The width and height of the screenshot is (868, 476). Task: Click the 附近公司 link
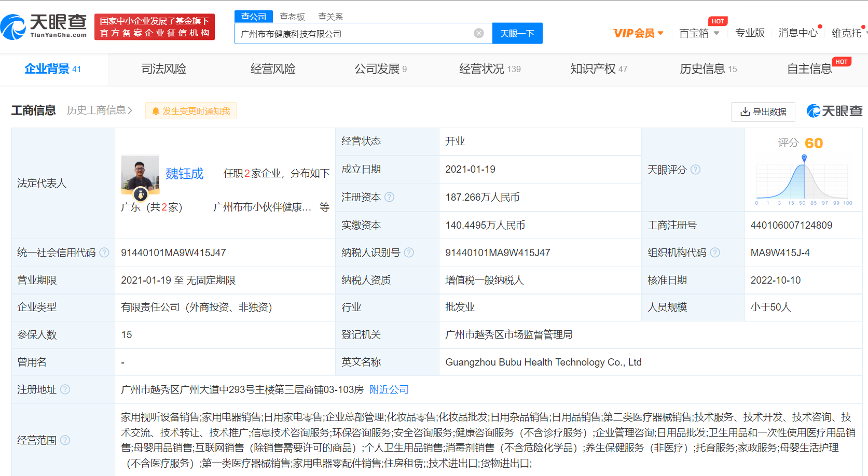coord(389,389)
